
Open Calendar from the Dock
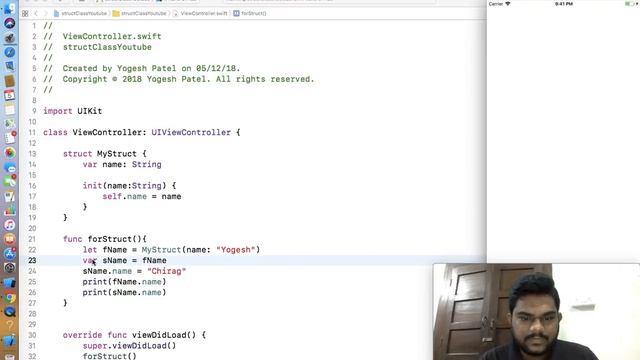9,96
